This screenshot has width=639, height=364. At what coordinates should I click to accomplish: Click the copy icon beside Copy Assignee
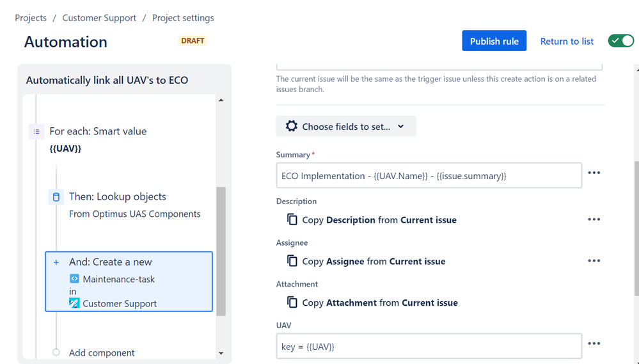coord(292,260)
